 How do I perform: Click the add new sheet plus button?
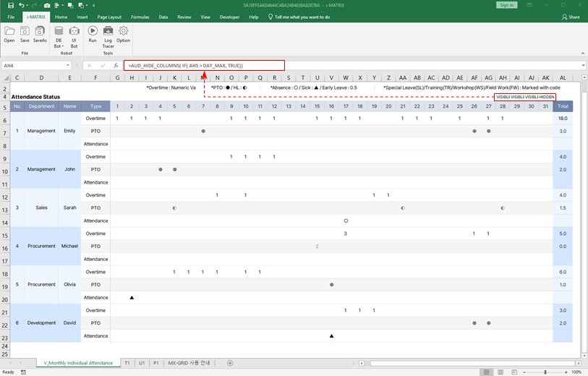[230, 363]
